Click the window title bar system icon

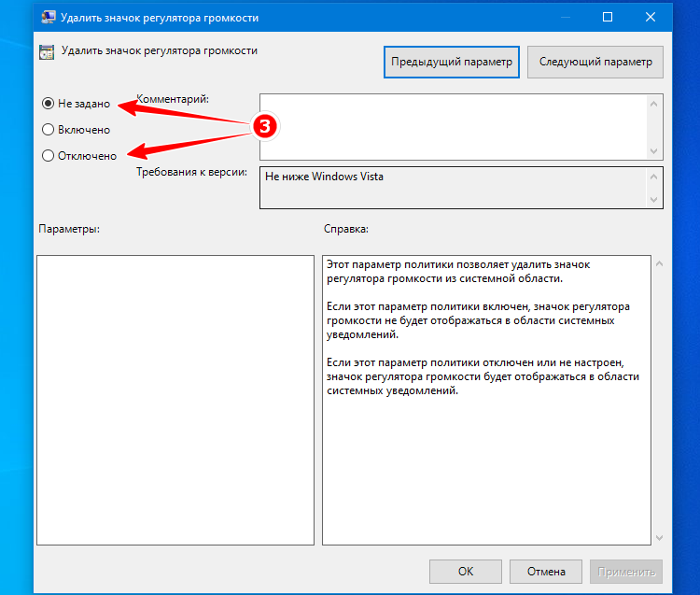48,18
